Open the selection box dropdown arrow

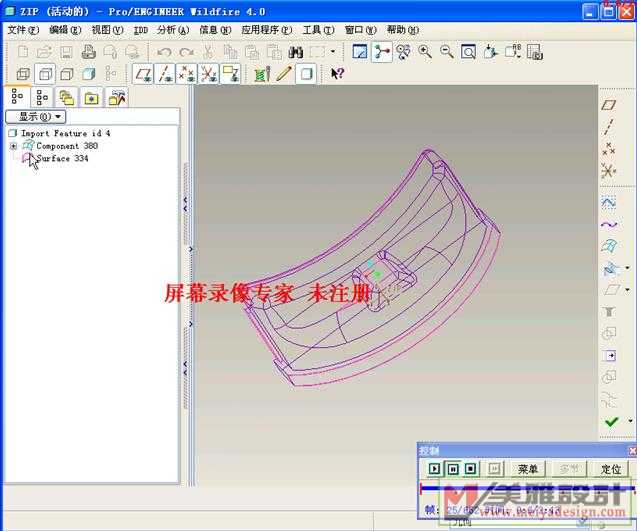pos(333,52)
